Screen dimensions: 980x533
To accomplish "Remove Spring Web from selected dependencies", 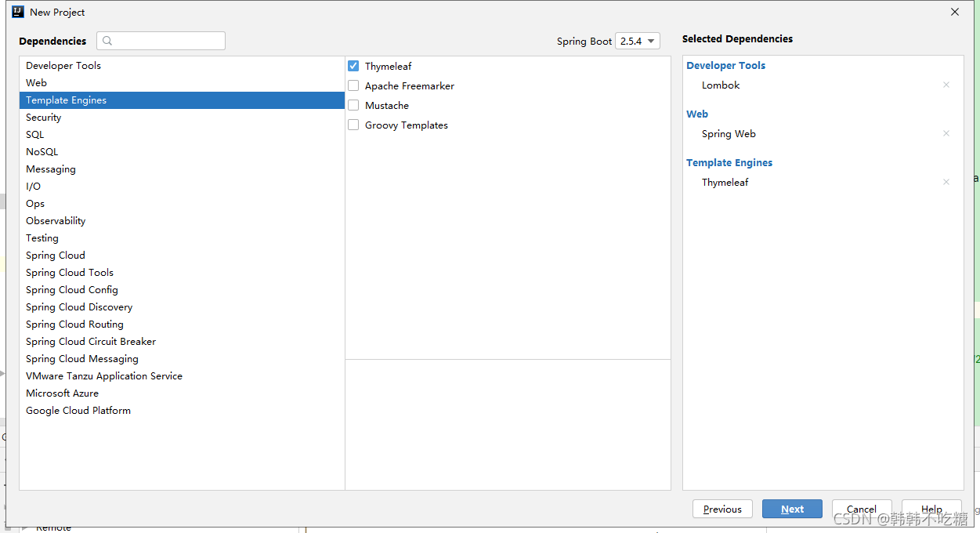I will point(946,133).
